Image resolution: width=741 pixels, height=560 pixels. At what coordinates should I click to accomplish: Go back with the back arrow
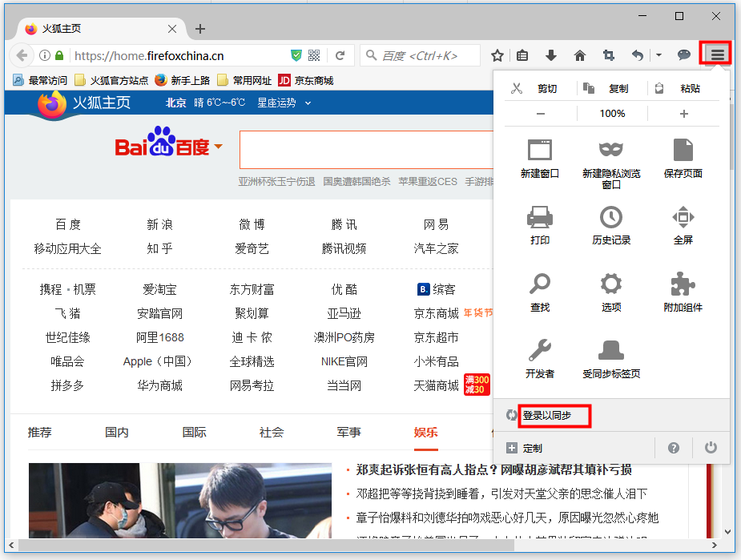pyautogui.click(x=22, y=55)
